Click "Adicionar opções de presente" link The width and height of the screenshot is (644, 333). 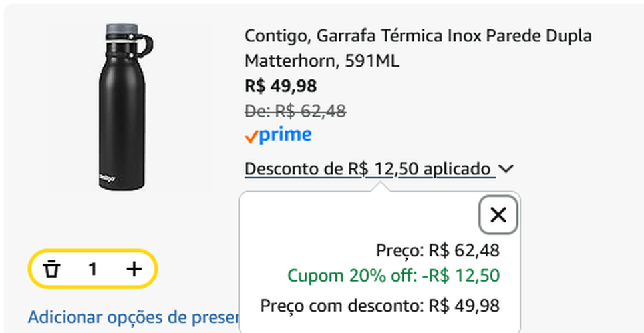(x=133, y=317)
